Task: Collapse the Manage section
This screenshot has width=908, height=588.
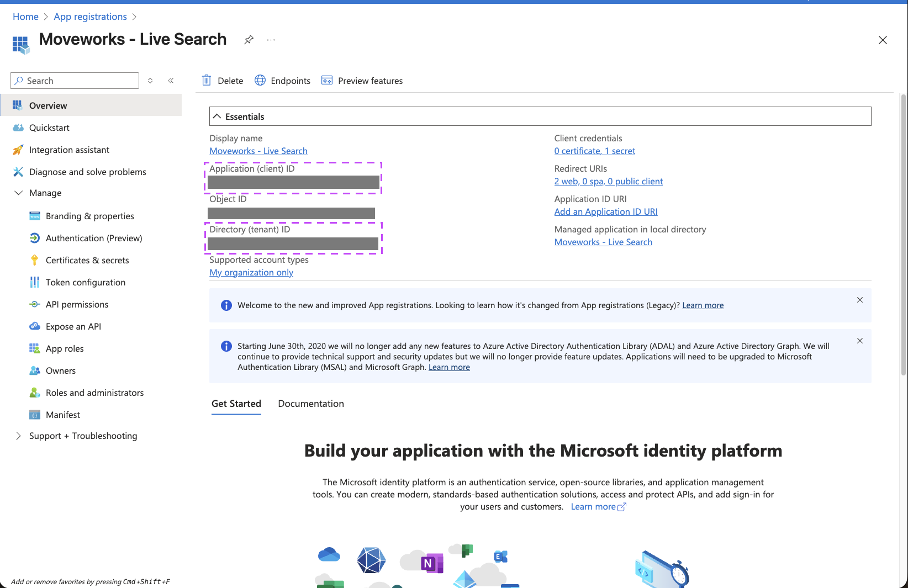Action: [x=18, y=193]
